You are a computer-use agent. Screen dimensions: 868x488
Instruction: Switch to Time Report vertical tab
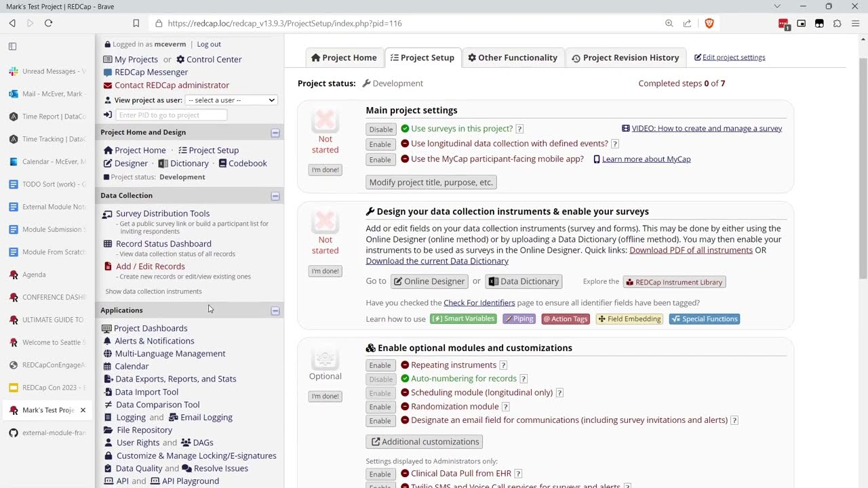47,117
